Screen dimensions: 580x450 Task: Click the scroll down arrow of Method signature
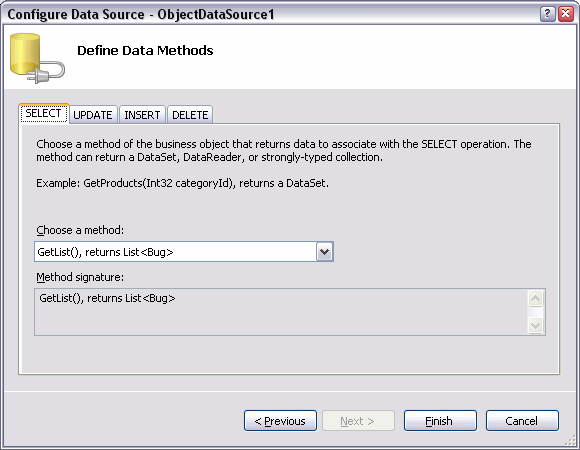536,326
